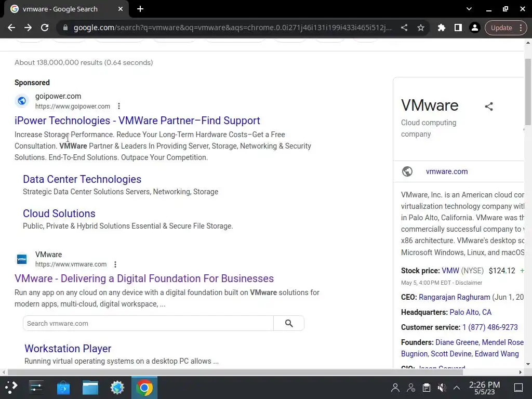
Task: Go forward to the next page
Action: tap(28, 28)
